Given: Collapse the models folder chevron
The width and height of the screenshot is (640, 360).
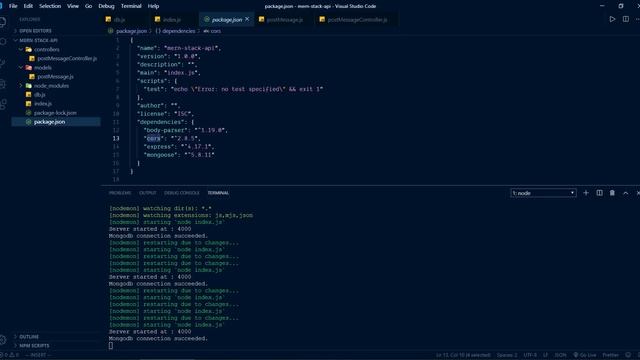Looking at the screenshot, I should (21, 67).
